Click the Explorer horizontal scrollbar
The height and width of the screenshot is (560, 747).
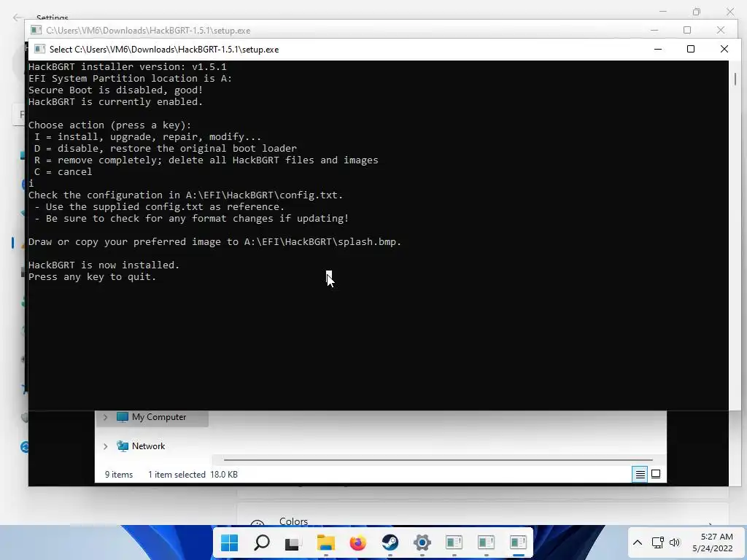438,460
